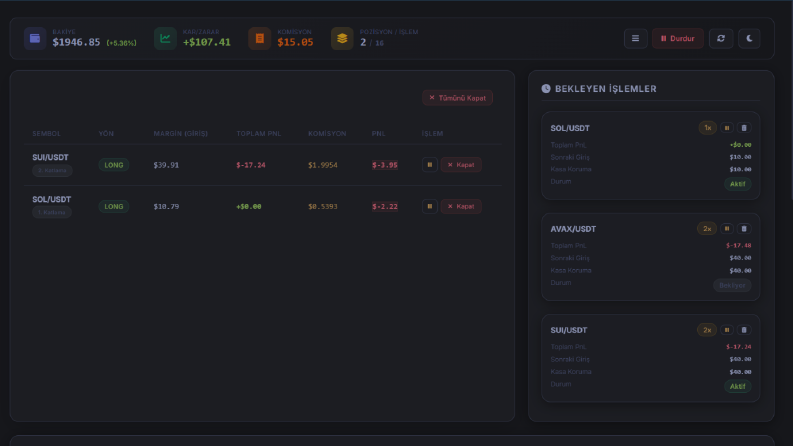Screen dimensions: 793x446
Task: Click the +$107.41 profit value
Action: pos(207,42)
